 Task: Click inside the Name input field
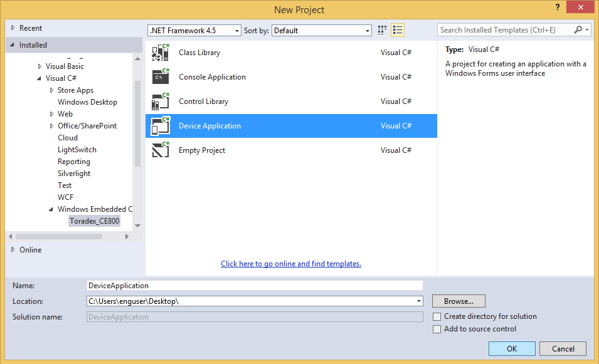coord(251,285)
